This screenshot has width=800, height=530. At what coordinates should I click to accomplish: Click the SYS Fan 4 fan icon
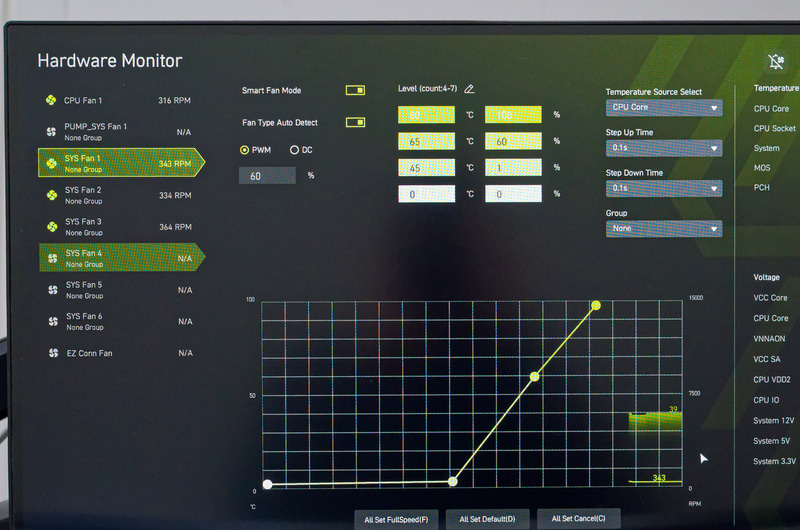tap(53, 258)
